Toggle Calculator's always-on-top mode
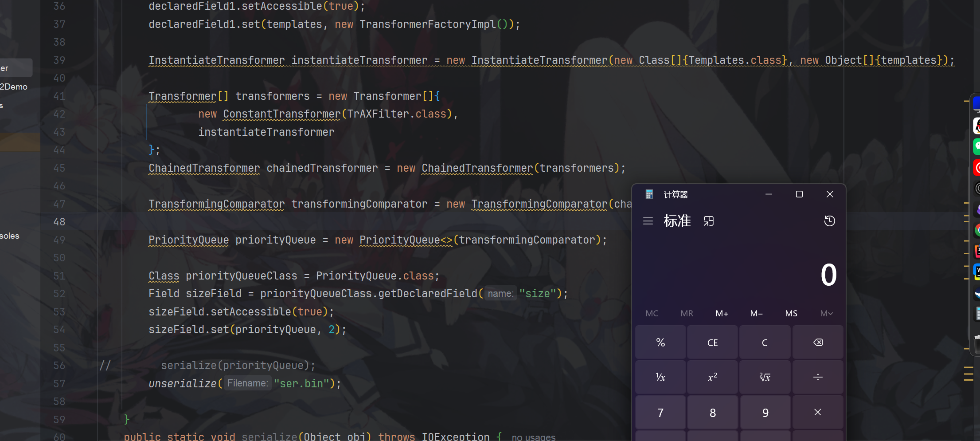980x441 pixels. point(709,220)
